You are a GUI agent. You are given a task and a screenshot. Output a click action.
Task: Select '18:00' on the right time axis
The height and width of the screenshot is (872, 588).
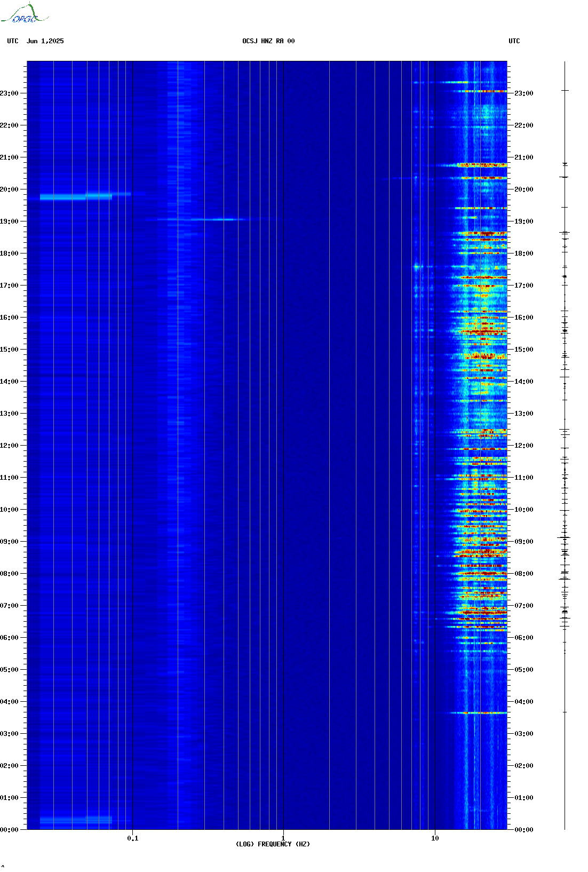pyautogui.click(x=523, y=253)
